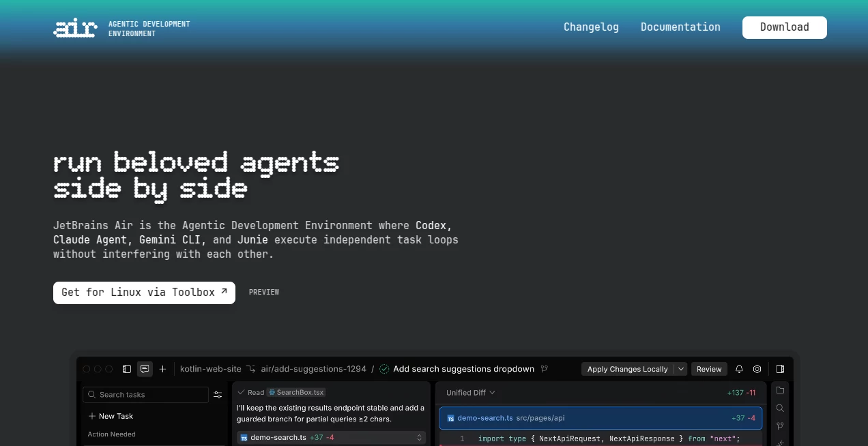Select demo-search.ts src/pages/api file header
The width and height of the screenshot is (868, 446).
pos(601,418)
